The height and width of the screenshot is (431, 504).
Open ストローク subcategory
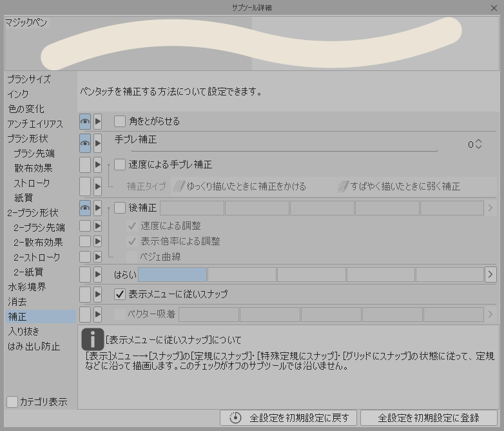click(32, 183)
